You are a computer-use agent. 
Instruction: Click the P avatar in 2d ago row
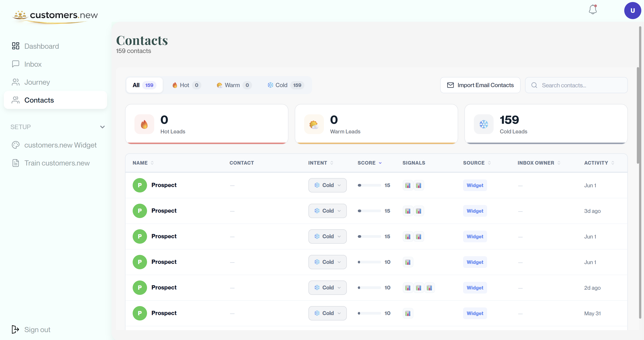[x=140, y=288]
